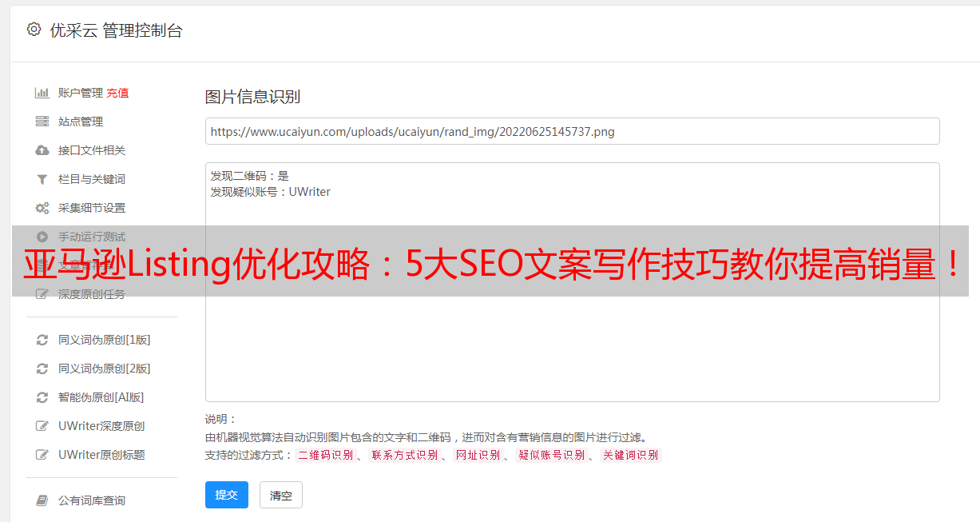This screenshot has height=522, width=980.
Task: Click the refresh icon for 智能伪原创[AI版]
Action: [x=42, y=397]
